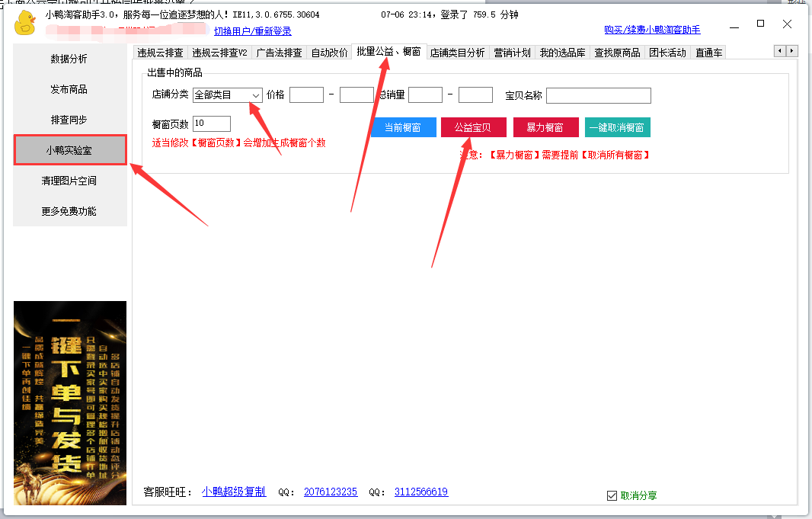Viewport: 812px width, 519px height.
Task: Switch to 违规云排查 tab
Action: [160, 53]
